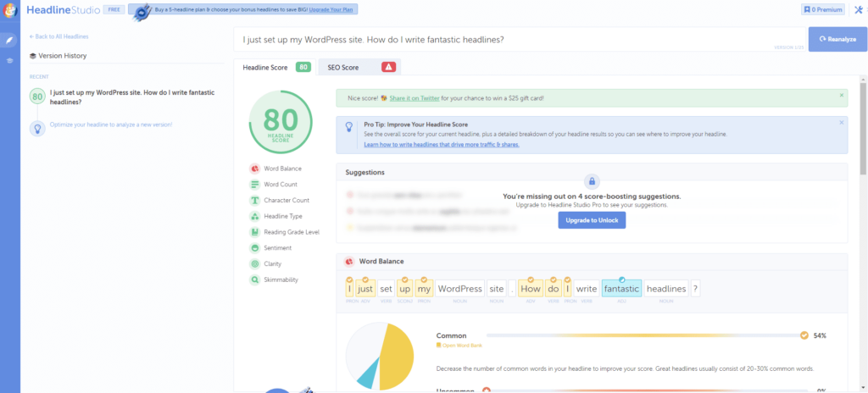Jump to Character Count metric

click(280, 201)
